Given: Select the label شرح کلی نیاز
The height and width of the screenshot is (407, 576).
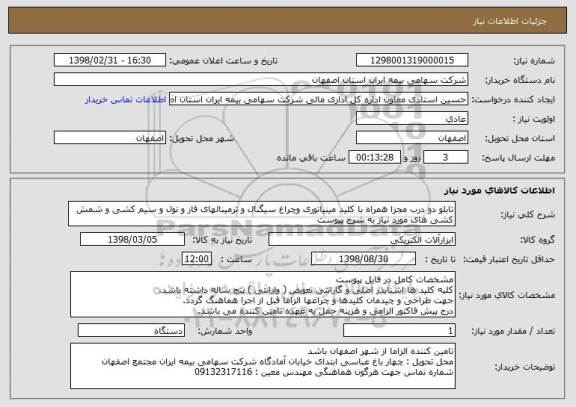Looking at the screenshot, I should 528,214.
